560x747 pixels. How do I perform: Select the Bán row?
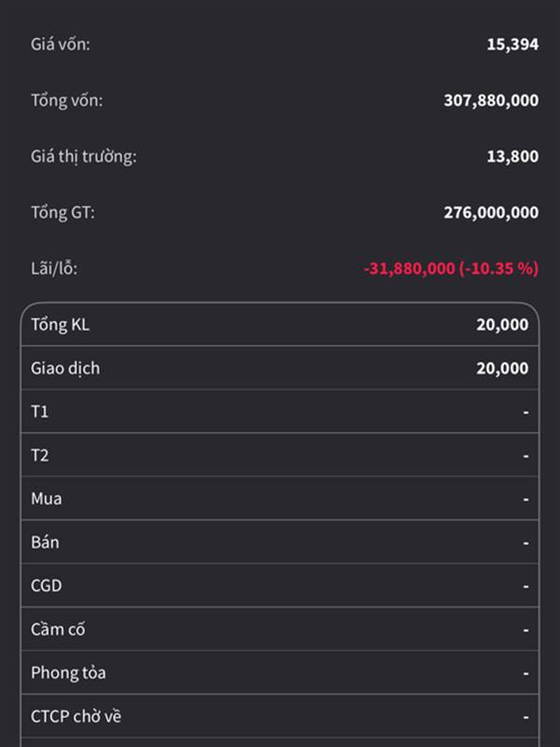(x=280, y=542)
